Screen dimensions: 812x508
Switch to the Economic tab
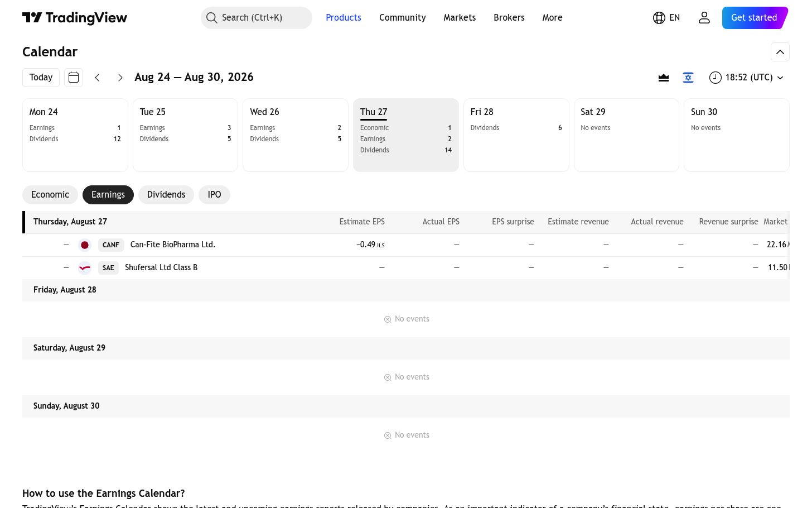pyautogui.click(x=50, y=195)
